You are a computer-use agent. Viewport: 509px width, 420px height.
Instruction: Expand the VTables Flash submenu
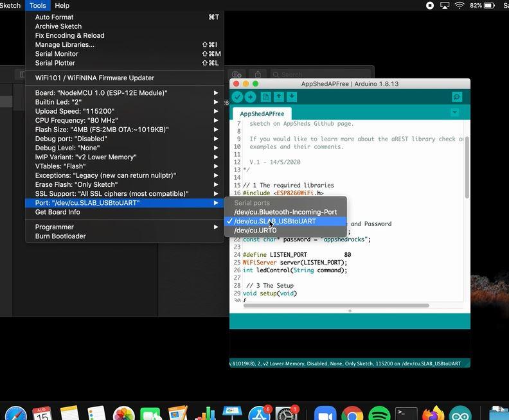tap(124, 166)
